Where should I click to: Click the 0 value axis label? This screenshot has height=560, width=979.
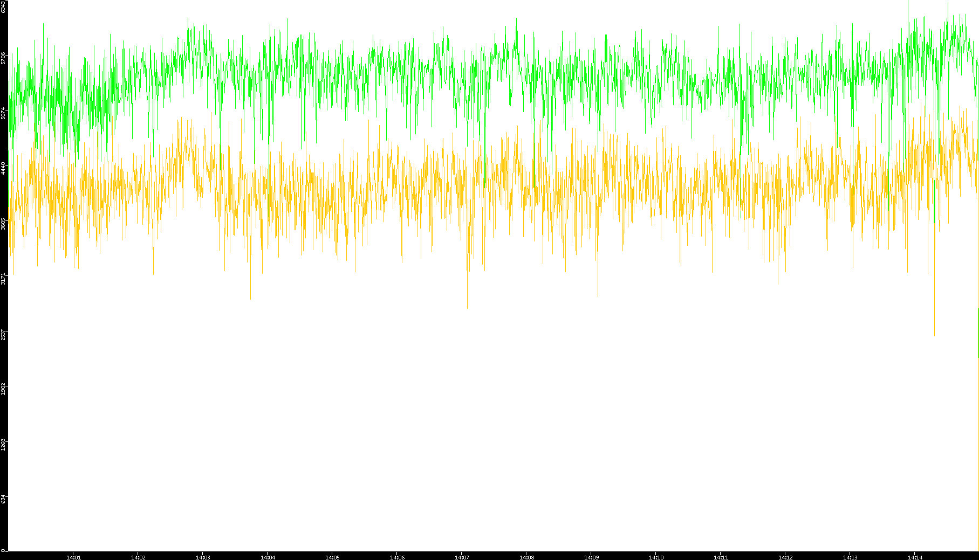(x=3, y=550)
